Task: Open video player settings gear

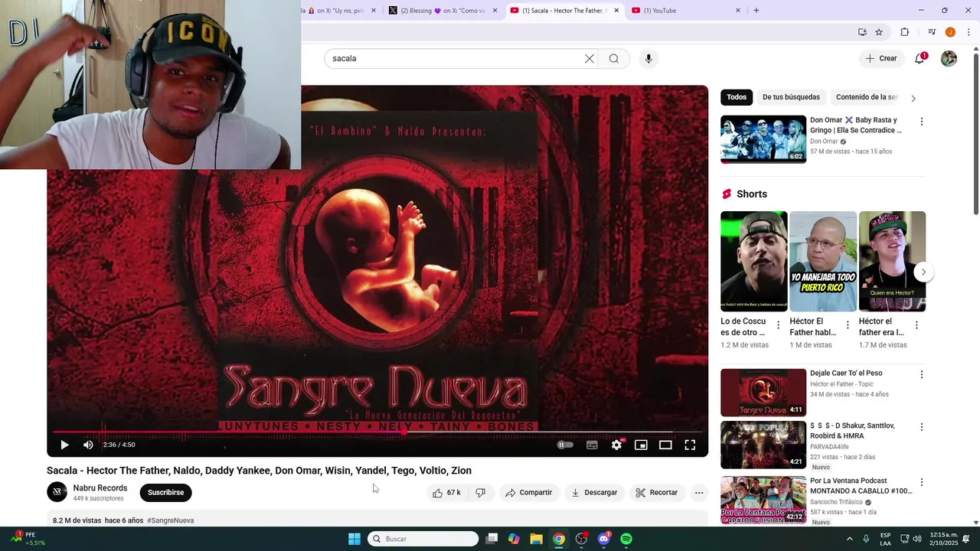Action: pos(616,445)
